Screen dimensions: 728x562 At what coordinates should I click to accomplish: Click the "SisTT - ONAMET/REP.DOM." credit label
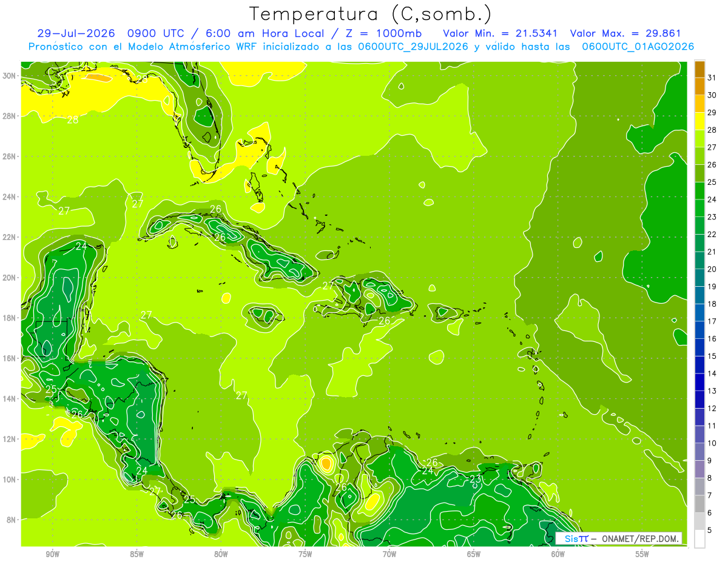click(x=619, y=538)
